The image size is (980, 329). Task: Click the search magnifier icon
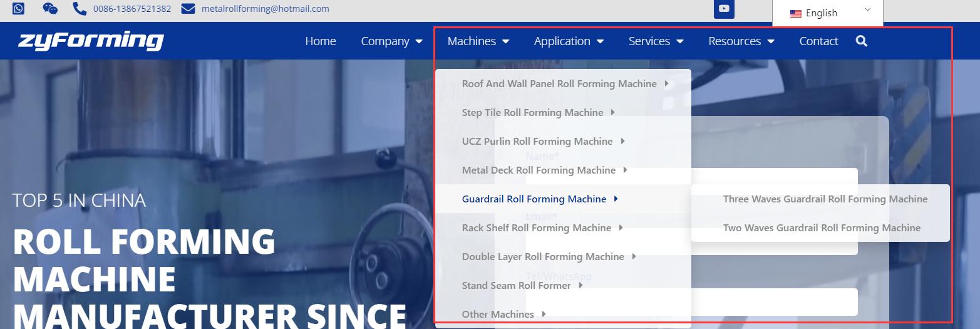(x=861, y=41)
